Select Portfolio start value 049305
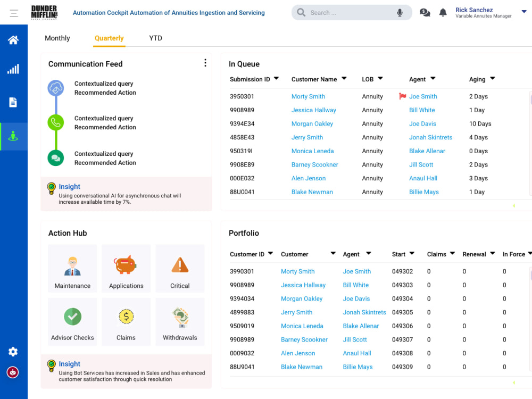Viewport: 532px width, 399px height. pyautogui.click(x=402, y=312)
